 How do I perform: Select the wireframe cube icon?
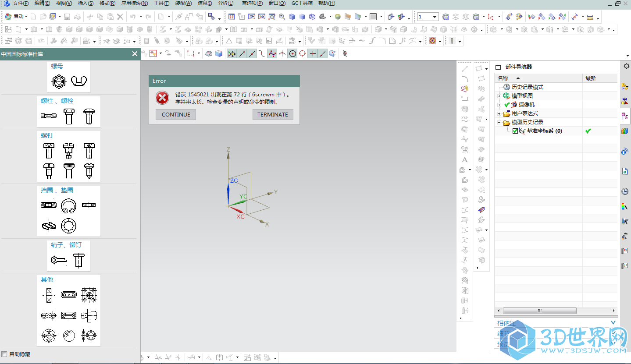(312, 17)
